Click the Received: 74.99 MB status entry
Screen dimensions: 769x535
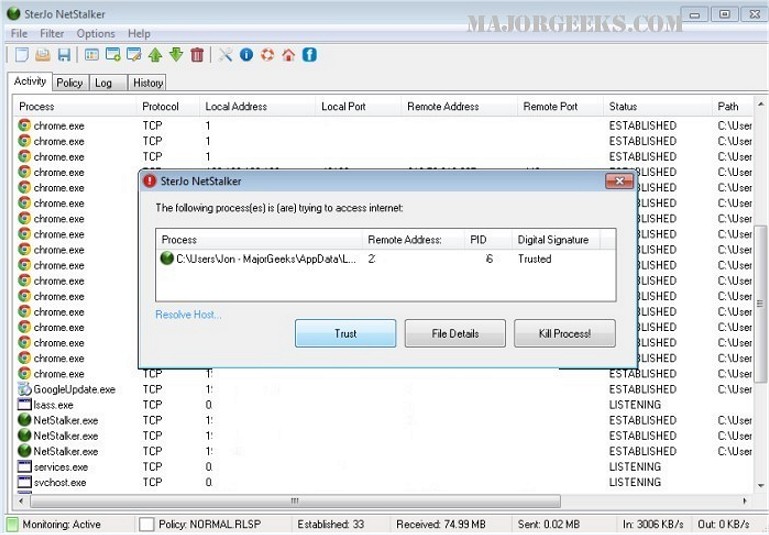coord(441,524)
